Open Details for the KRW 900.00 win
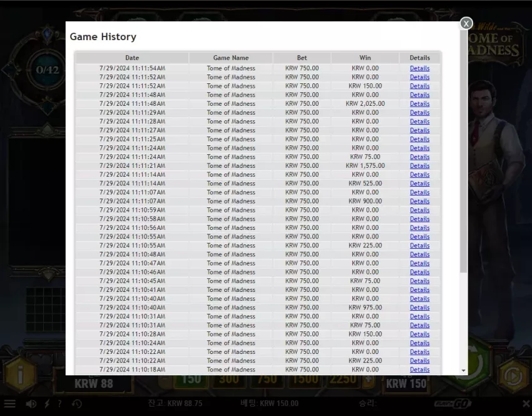Viewport: 532px width, 416px height. pyautogui.click(x=420, y=201)
